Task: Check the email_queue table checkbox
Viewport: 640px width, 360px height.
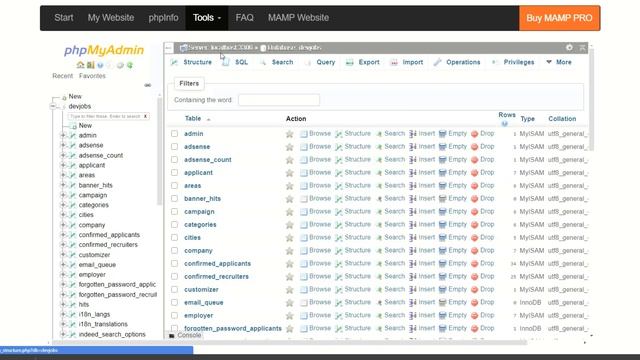Action: (x=175, y=302)
